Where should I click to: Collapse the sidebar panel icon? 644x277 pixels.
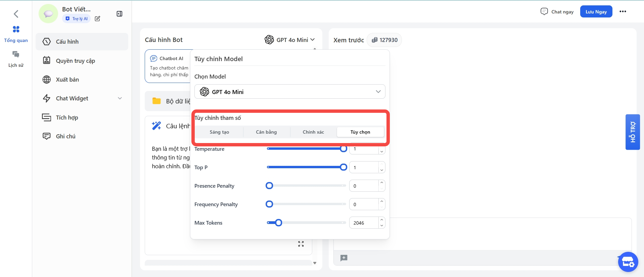pos(119,14)
